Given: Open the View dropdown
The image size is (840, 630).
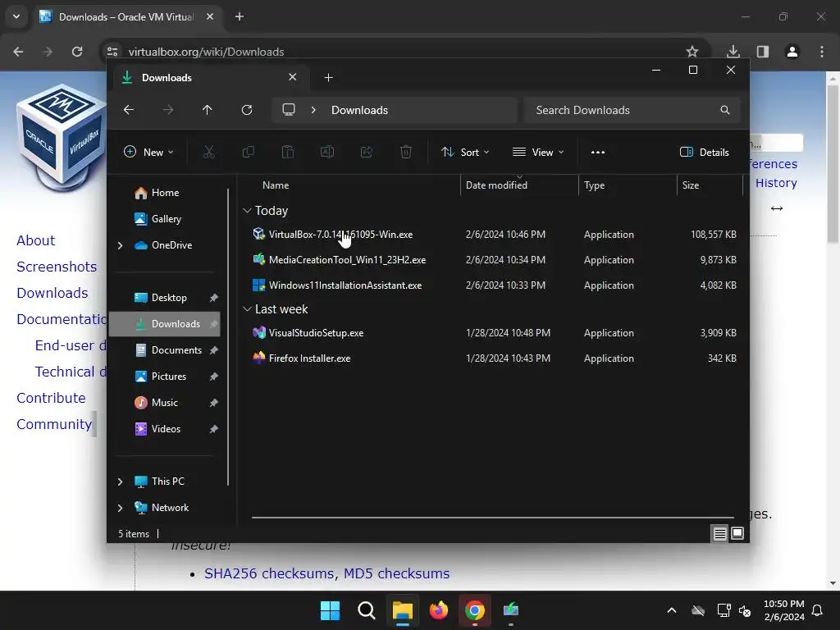Looking at the screenshot, I should click(x=538, y=152).
